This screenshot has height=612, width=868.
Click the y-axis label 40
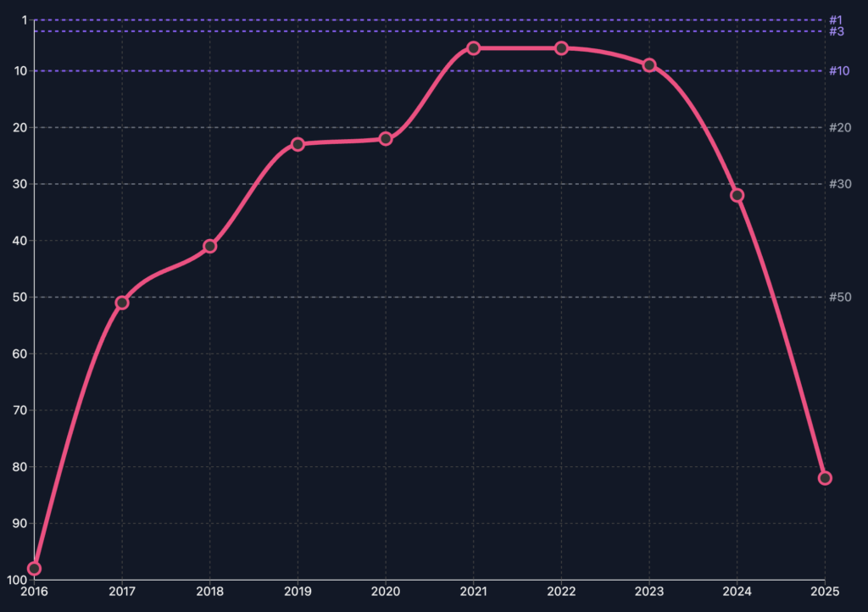point(20,241)
